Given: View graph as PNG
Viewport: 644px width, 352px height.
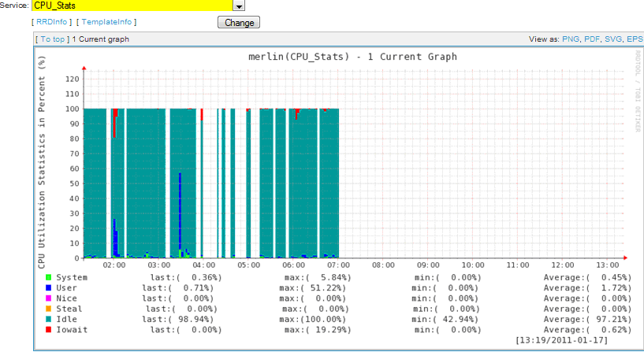Looking at the screenshot, I should [x=570, y=39].
